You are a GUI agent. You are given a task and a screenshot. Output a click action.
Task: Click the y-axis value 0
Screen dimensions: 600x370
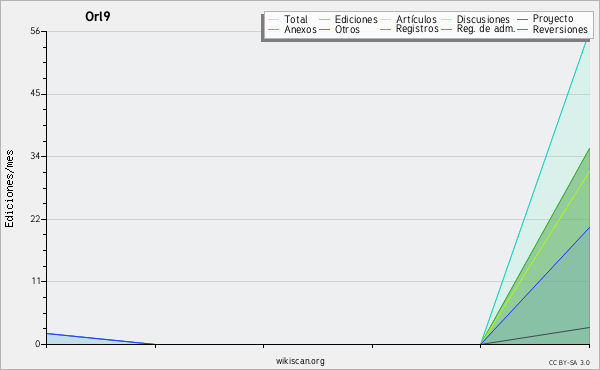[x=38, y=344]
